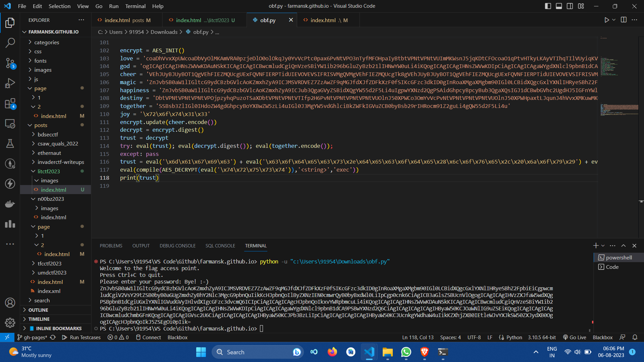Show additional activity bar views
This screenshot has width=644, height=362.
click(10, 244)
